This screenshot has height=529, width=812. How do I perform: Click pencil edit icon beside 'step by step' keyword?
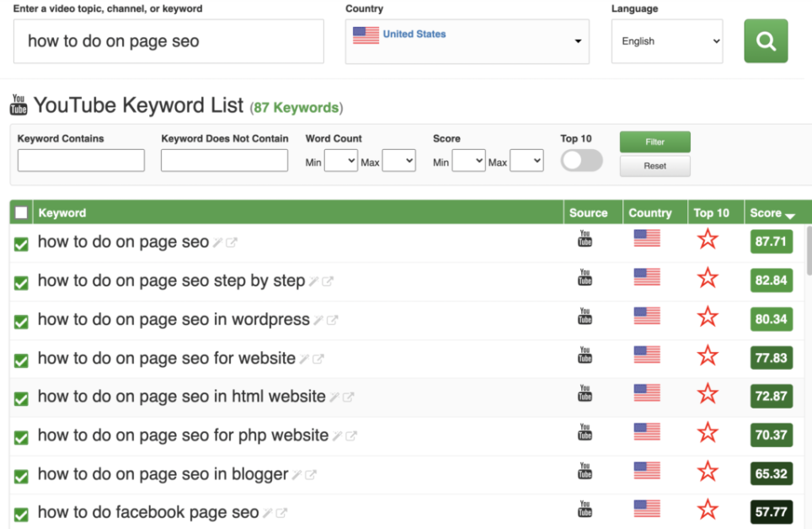(313, 281)
